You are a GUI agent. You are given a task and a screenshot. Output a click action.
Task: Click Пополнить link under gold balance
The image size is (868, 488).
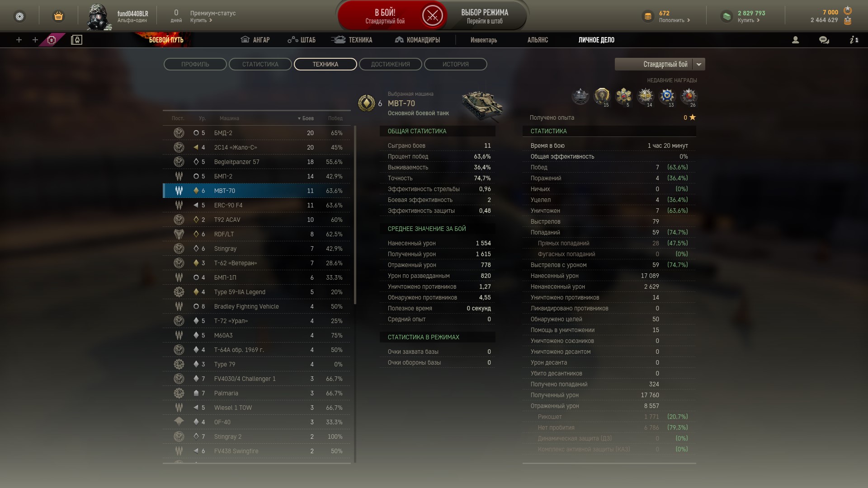[x=675, y=20]
